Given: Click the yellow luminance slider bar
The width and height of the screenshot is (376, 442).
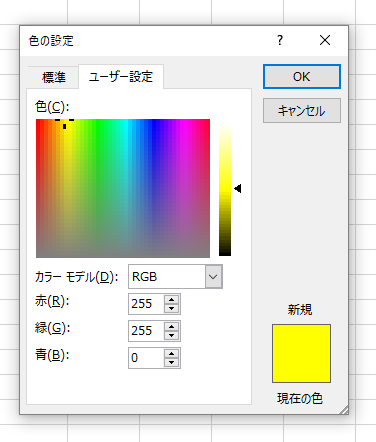Looking at the screenshot, I should (225, 188).
